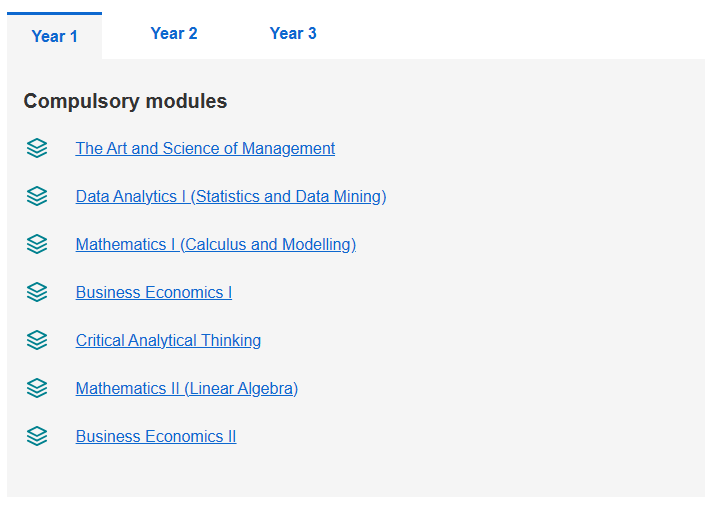
Task: Switch to the Year 1 tab
Action: (54, 36)
